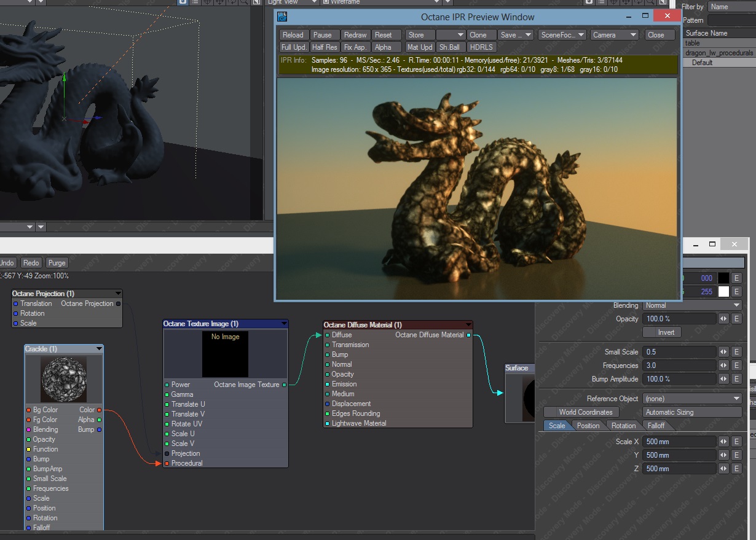Toggle Half Res in the IPR window
This screenshot has height=540, width=756.
(x=324, y=47)
